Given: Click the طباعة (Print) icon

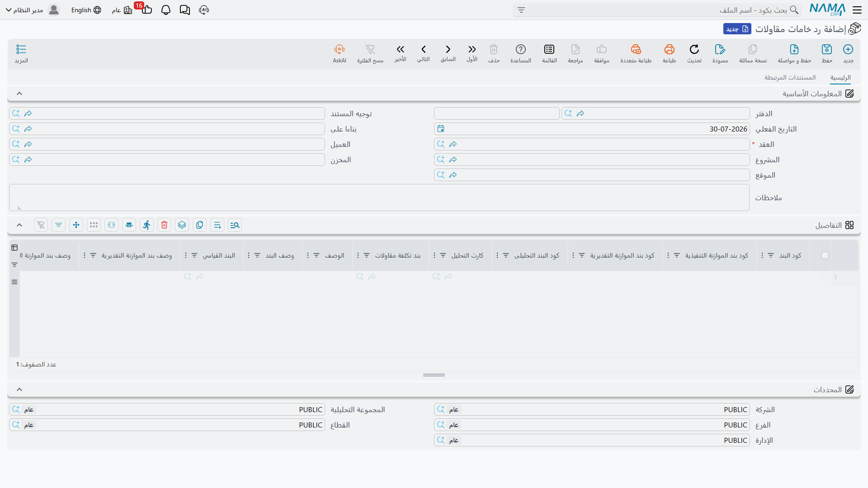Looking at the screenshot, I should [670, 49].
